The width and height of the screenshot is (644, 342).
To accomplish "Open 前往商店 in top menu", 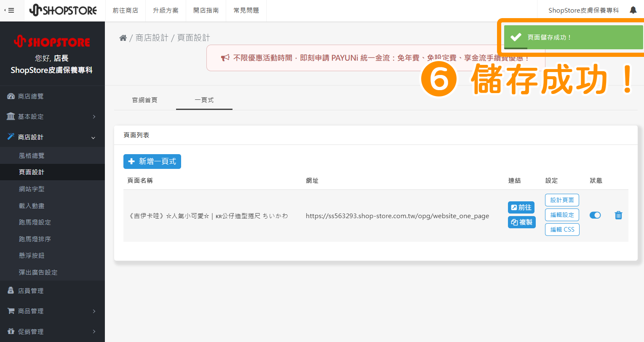I will (x=126, y=11).
